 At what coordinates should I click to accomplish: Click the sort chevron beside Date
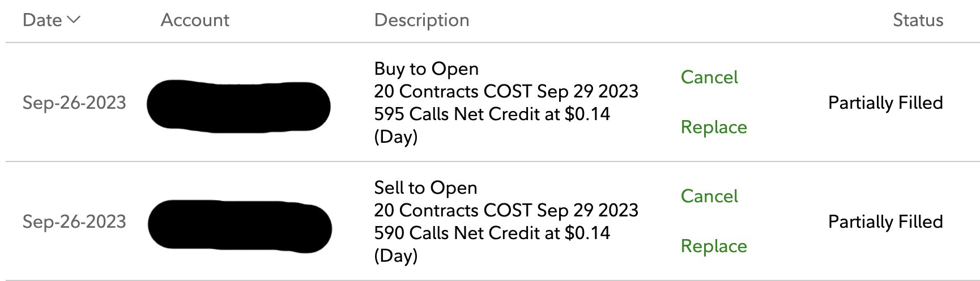point(74,20)
